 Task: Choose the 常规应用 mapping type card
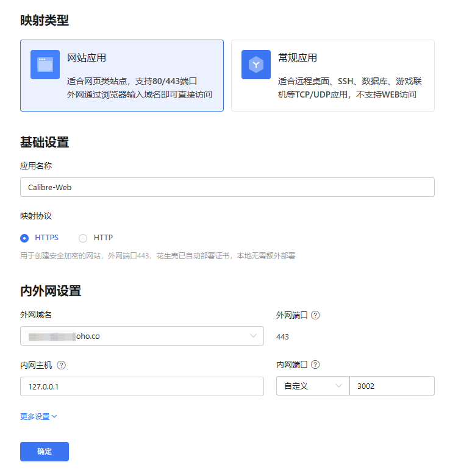[333, 76]
